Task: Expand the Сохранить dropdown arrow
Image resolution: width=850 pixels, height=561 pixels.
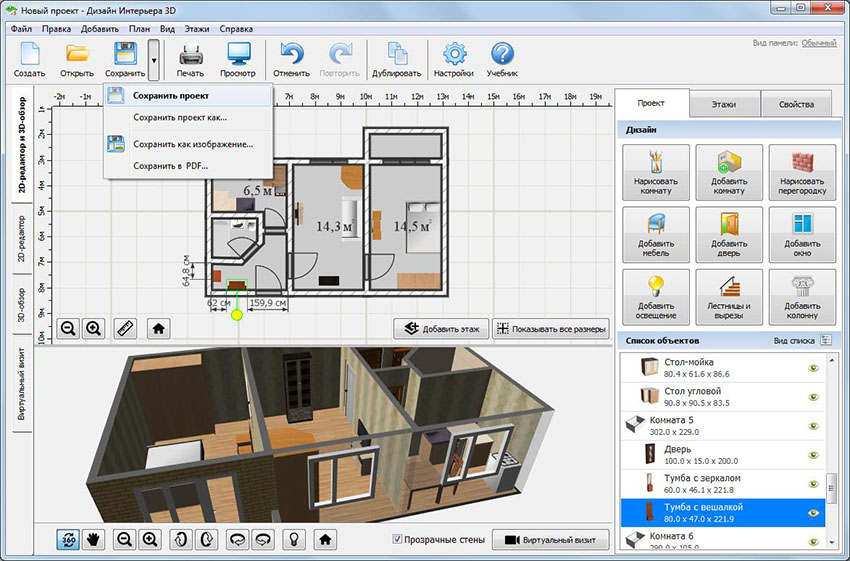Action: (x=154, y=60)
